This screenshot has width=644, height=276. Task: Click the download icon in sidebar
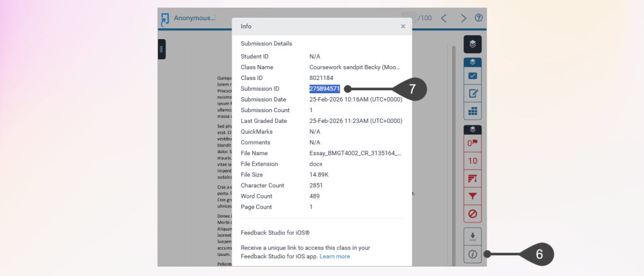[x=472, y=236]
